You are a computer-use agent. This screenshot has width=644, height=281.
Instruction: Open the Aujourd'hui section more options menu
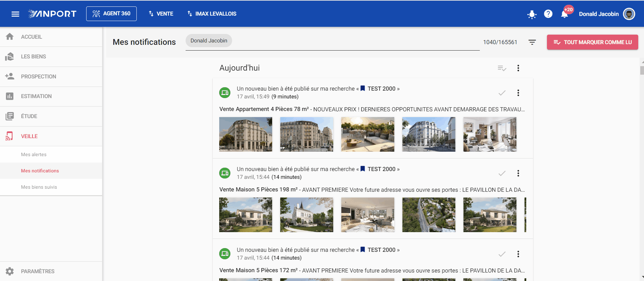pos(518,68)
